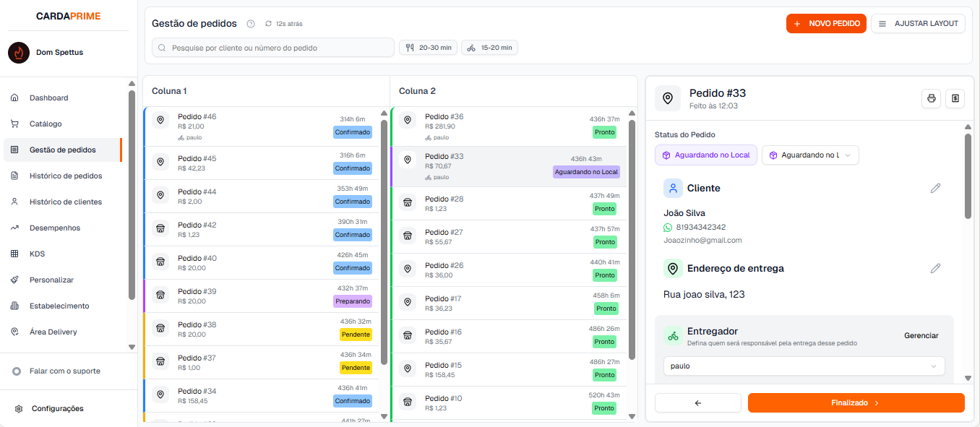This screenshot has width=980, height=427.
Task: Open the entregador dropdown showing paulo
Action: click(x=804, y=366)
